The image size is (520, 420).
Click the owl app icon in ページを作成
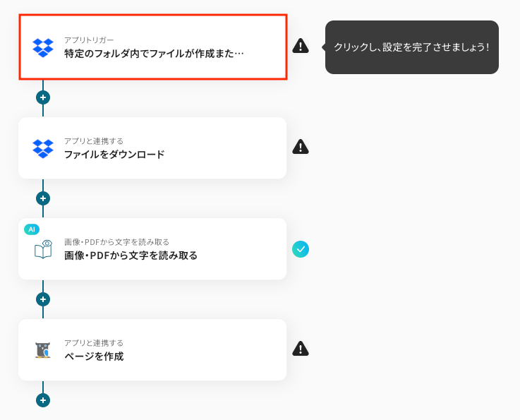coord(43,350)
